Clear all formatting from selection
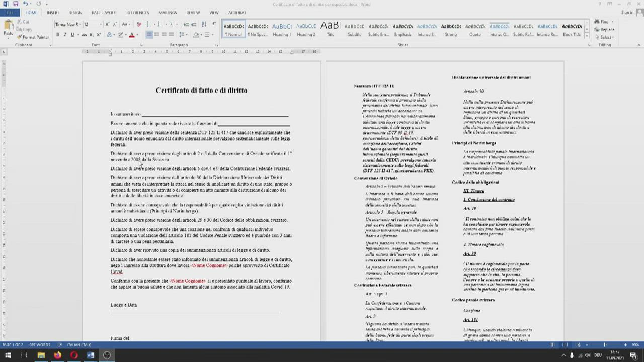 [139, 24]
